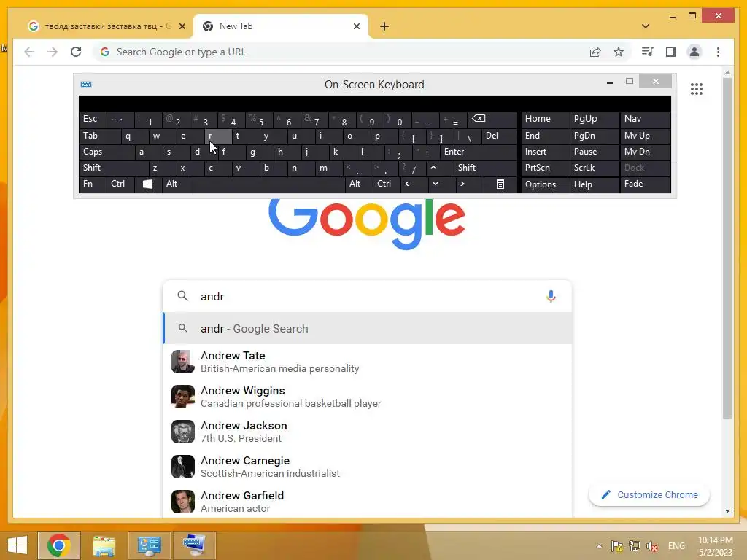Toggle Fade on the keyboard
The width and height of the screenshot is (747, 560).
[645, 184]
